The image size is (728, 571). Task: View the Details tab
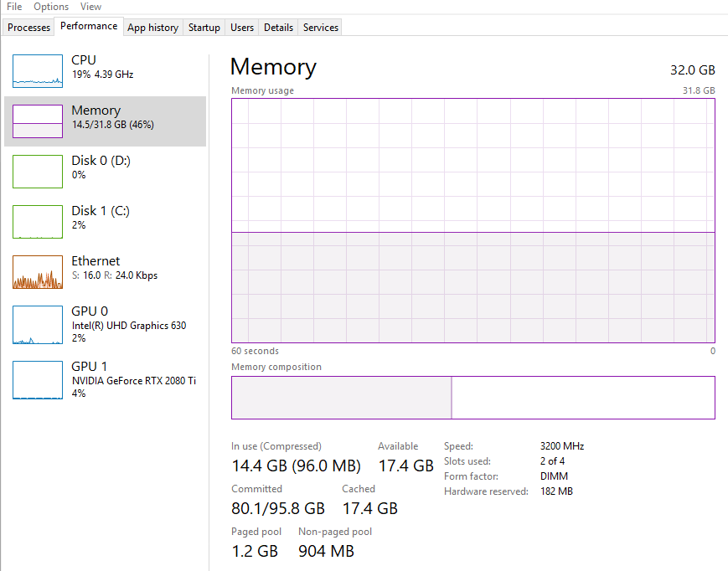[x=278, y=27]
